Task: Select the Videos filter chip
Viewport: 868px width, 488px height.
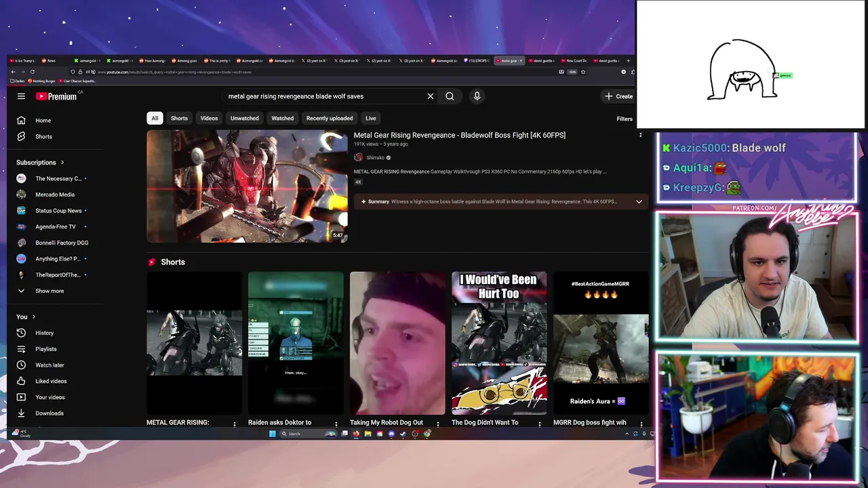Action: 209,118
